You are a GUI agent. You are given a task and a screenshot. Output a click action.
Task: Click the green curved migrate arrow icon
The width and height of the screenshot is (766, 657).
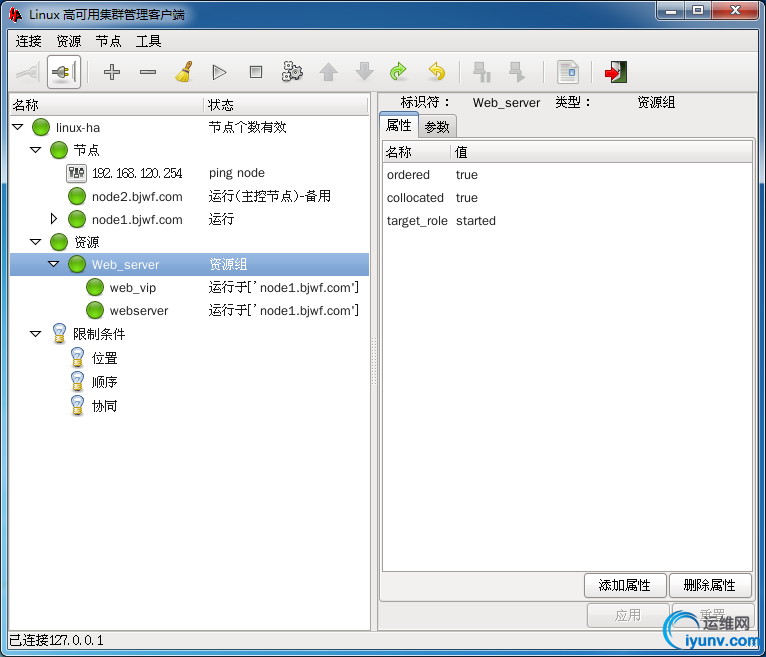tap(399, 72)
